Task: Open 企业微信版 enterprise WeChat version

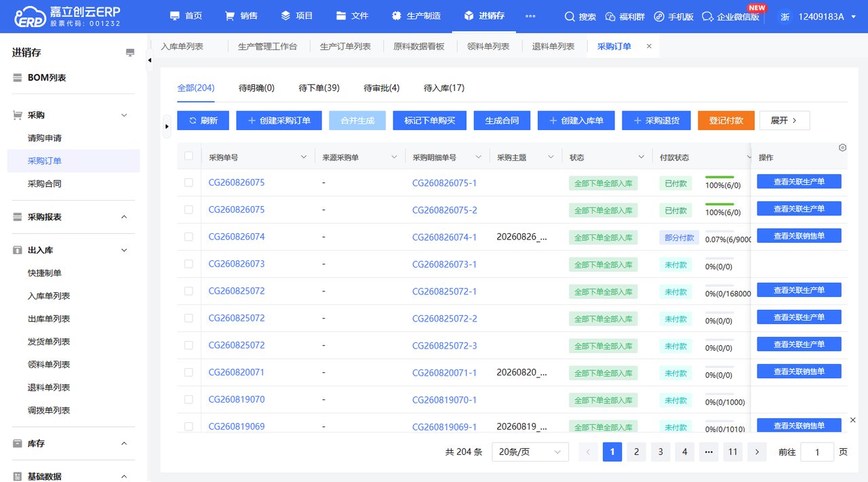Action: (x=730, y=16)
